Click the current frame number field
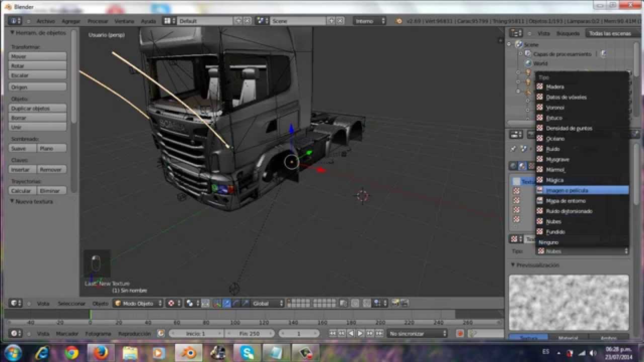 click(x=299, y=333)
